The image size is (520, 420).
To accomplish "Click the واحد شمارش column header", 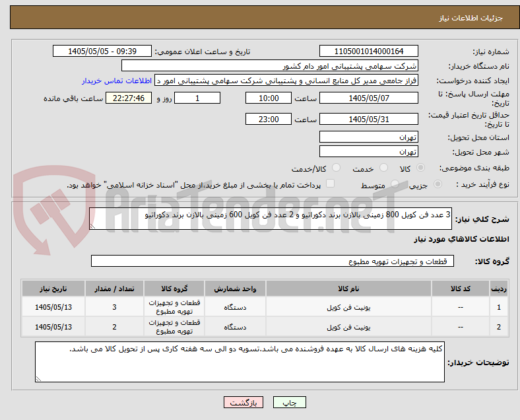I will click(235, 289).
